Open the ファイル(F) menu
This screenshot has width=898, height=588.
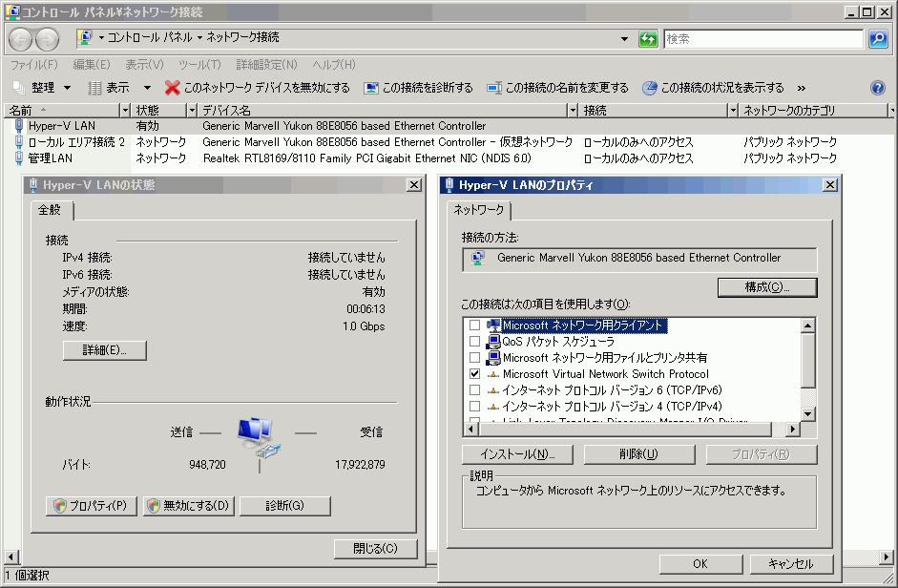coord(33,65)
